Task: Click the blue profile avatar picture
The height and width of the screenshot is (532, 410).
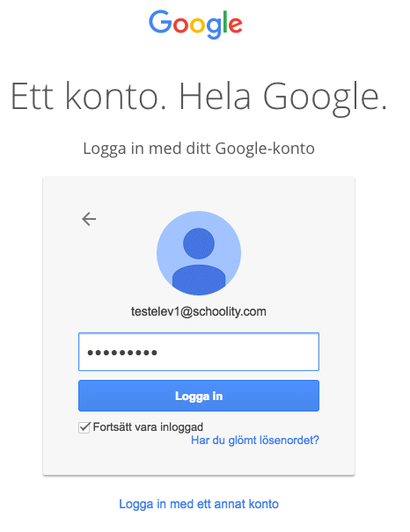Action: 199,253
